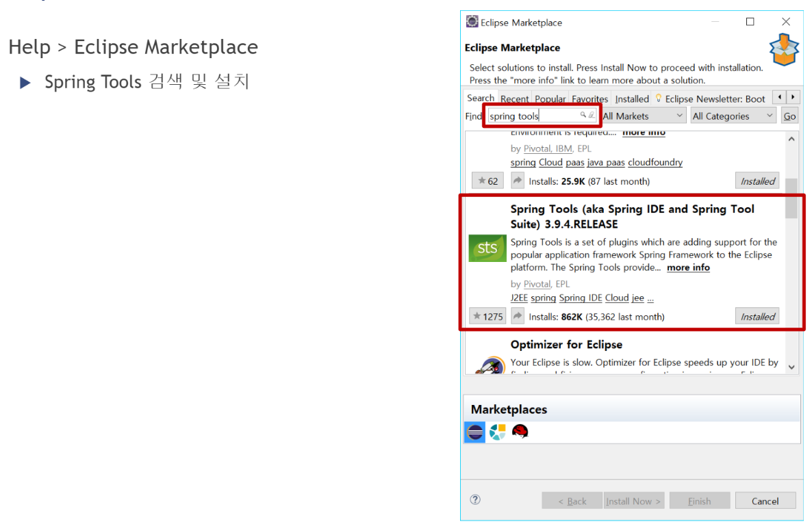Select the Red Hat marketplace icon
Image resolution: width=812 pixels, height=526 pixels.
(520, 432)
